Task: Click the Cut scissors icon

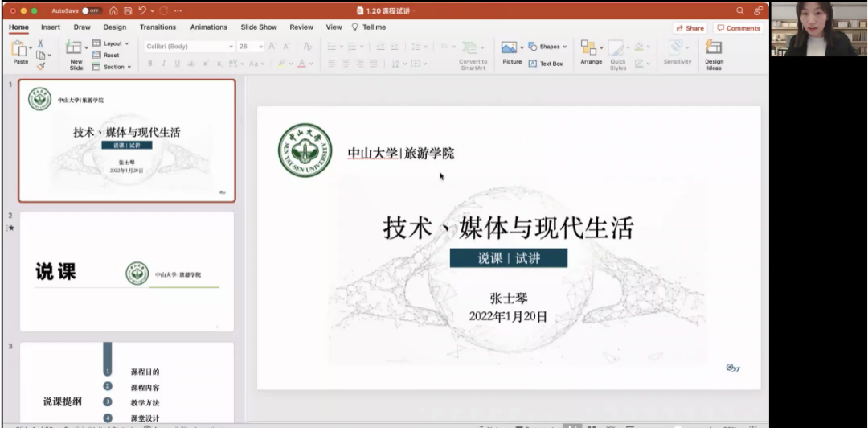Action: pos(40,43)
